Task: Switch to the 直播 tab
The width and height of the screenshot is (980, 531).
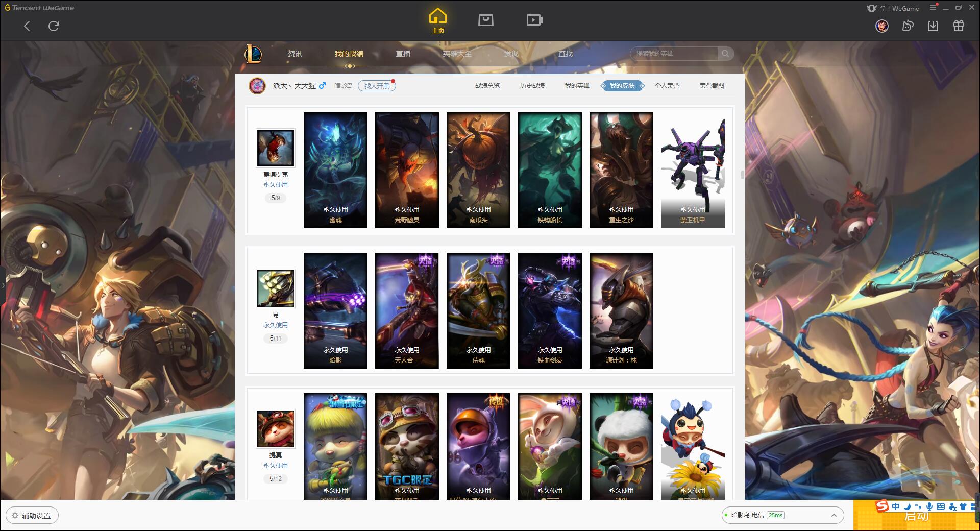Action: [403, 54]
